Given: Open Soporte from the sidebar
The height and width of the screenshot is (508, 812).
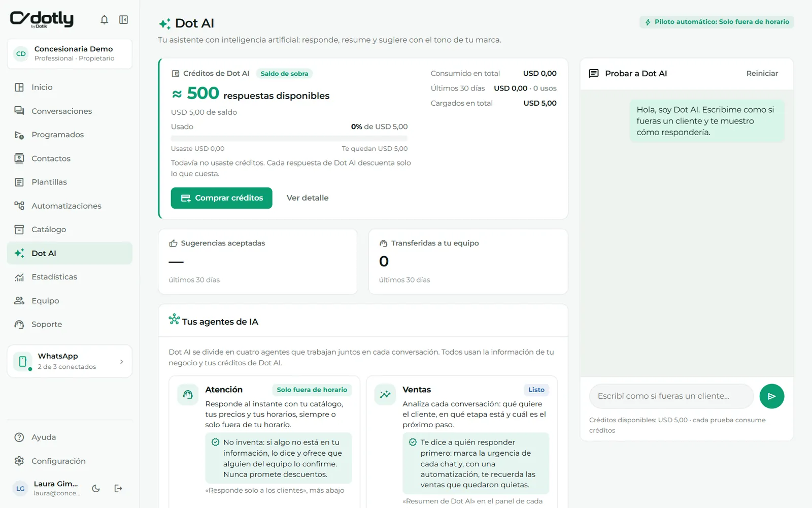Looking at the screenshot, I should coord(70,324).
